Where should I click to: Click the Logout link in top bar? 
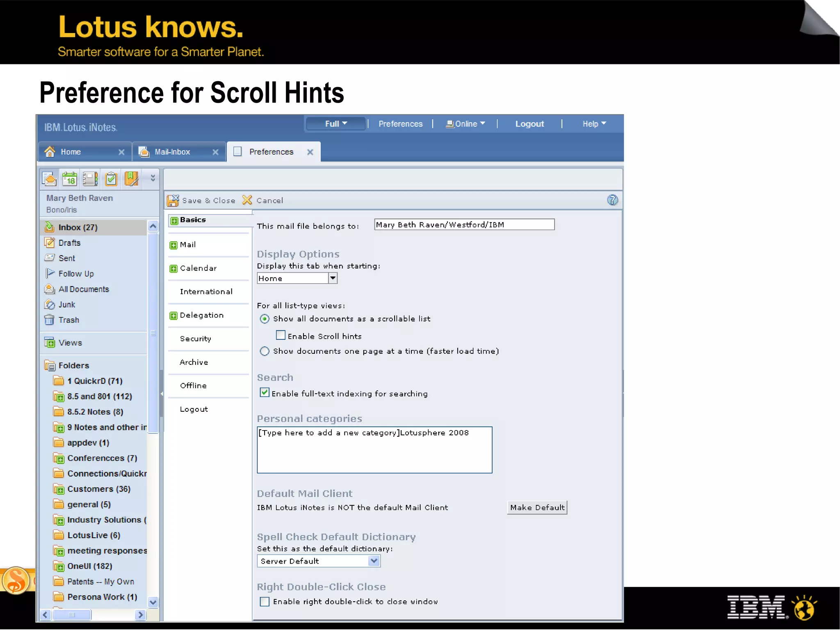(529, 124)
